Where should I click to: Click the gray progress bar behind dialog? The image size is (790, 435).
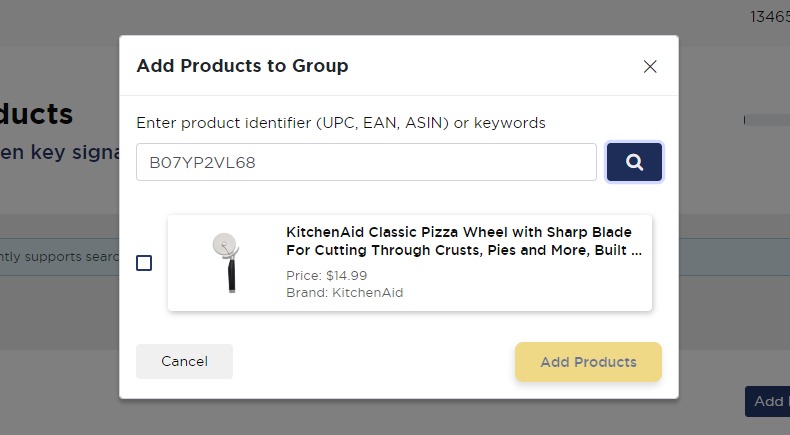(766, 120)
